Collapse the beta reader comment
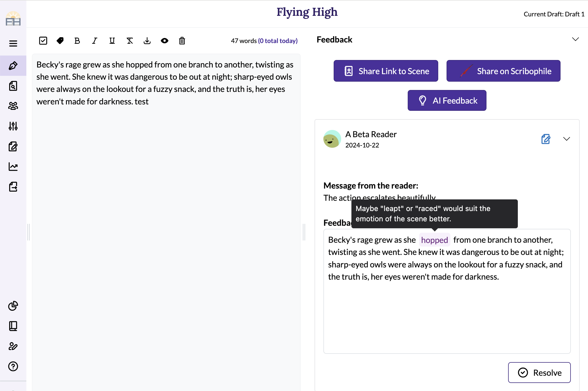The image size is (588, 391). coord(567,139)
